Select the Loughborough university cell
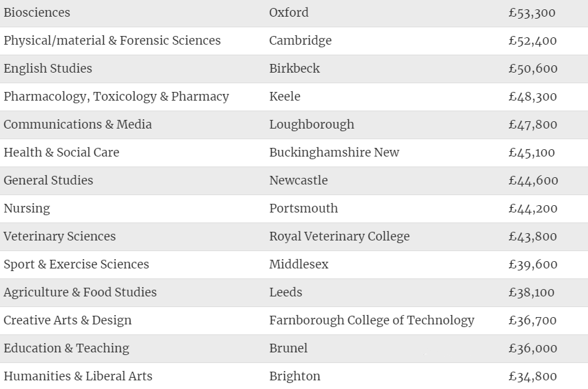Viewport: 588px width, 389px height. click(312, 125)
